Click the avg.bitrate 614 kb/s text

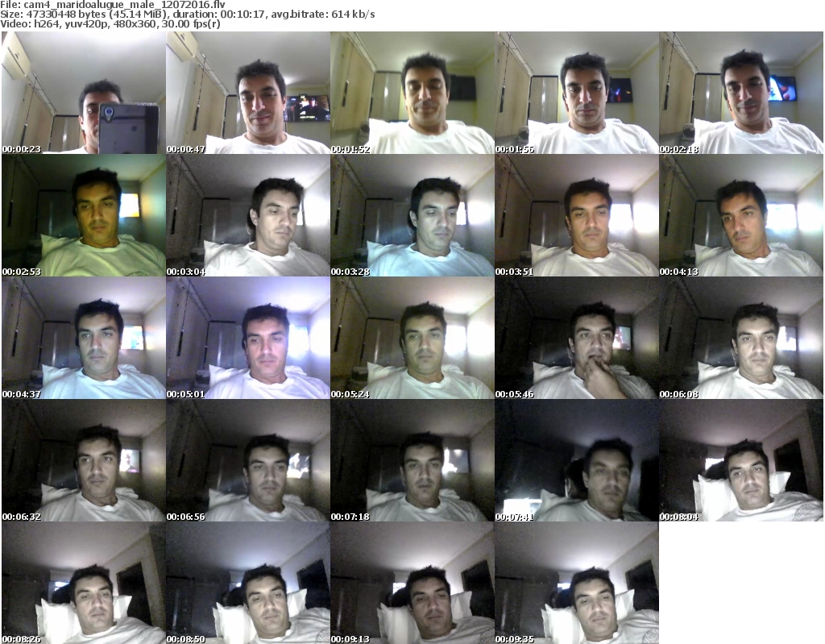(x=323, y=15)
